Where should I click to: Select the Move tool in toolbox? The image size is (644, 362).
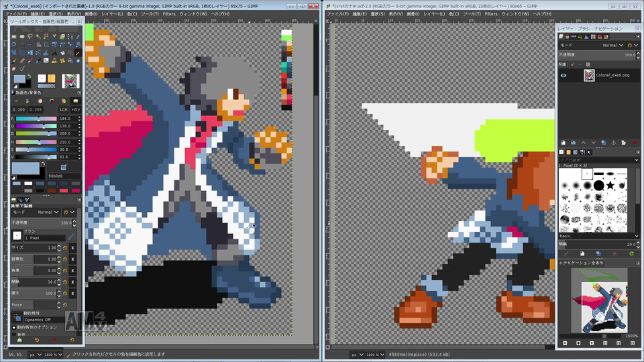pos(30,44)
